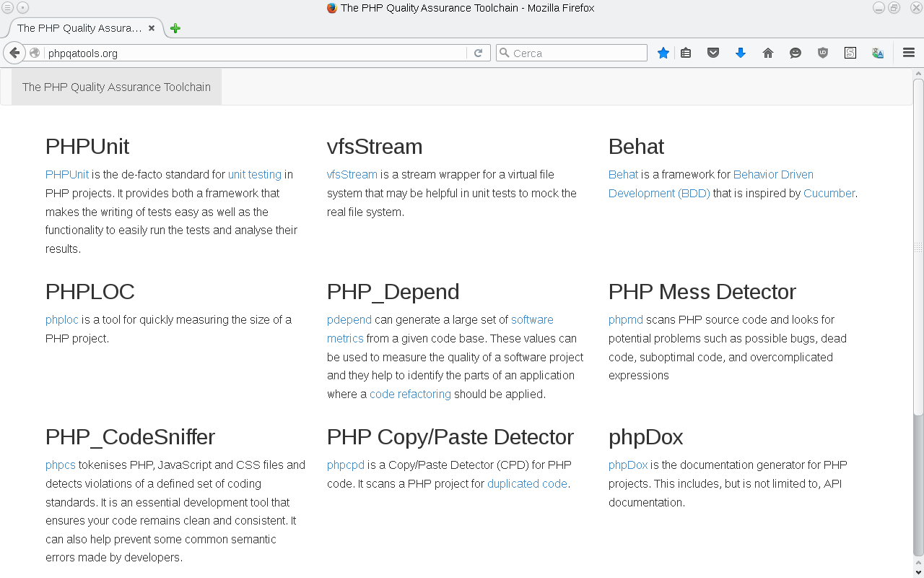Bookmark this page with the star
This screenshot has width=924, height=578.
[x=663, y=53]
